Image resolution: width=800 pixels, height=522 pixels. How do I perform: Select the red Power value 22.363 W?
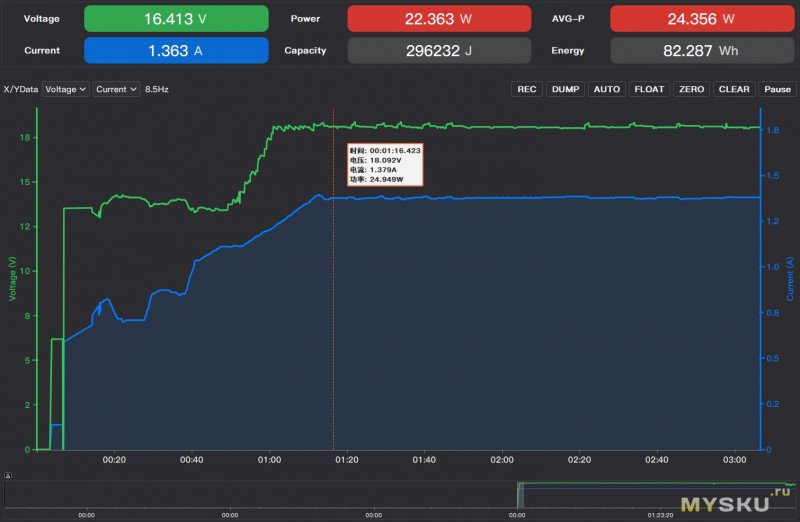coord(439,19)
